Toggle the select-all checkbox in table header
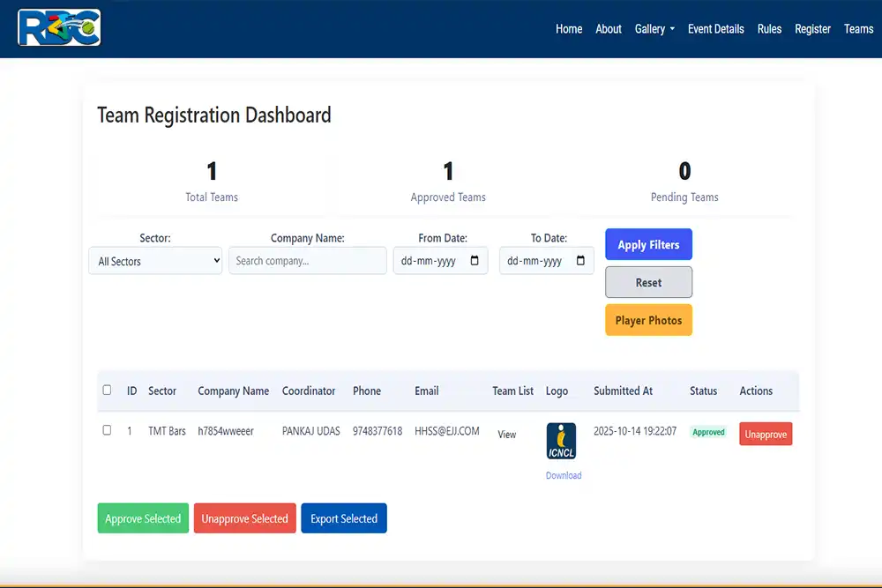This screenshot has height=588, width=882. 107,390
